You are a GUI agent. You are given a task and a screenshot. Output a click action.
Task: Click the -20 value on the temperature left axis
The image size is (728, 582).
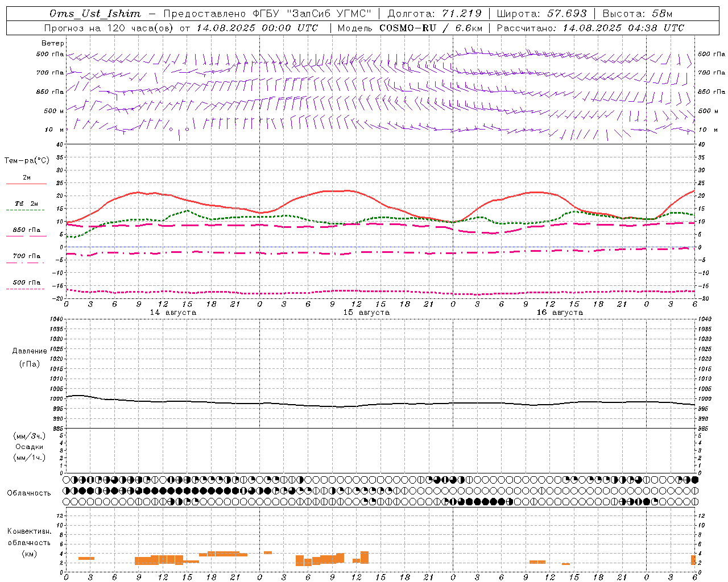click(x=57, y=298)
